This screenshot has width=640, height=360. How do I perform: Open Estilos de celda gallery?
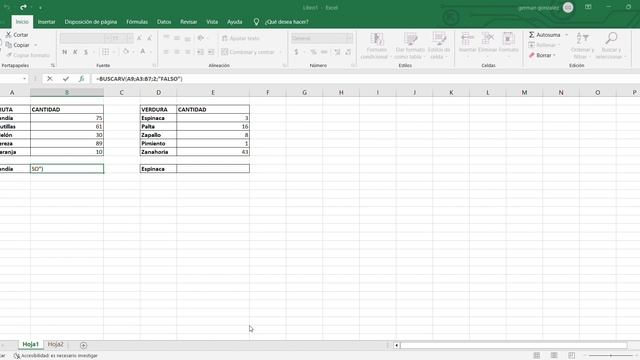(x=439, y=46)
